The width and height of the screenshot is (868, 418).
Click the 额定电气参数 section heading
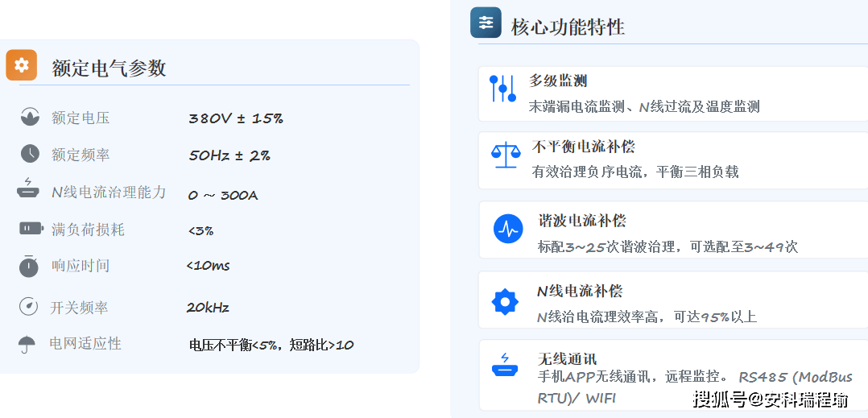[109, 68]
